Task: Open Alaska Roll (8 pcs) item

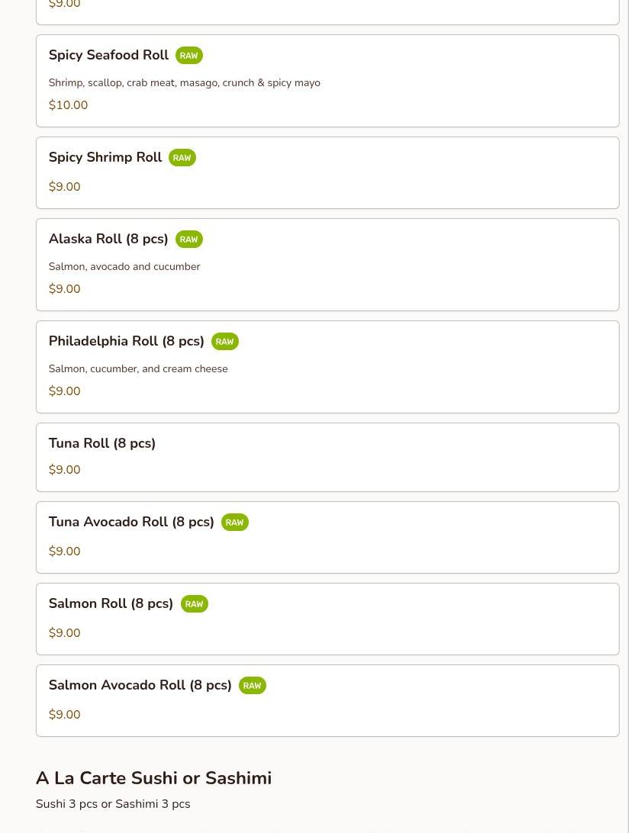Action: (108, 239)
